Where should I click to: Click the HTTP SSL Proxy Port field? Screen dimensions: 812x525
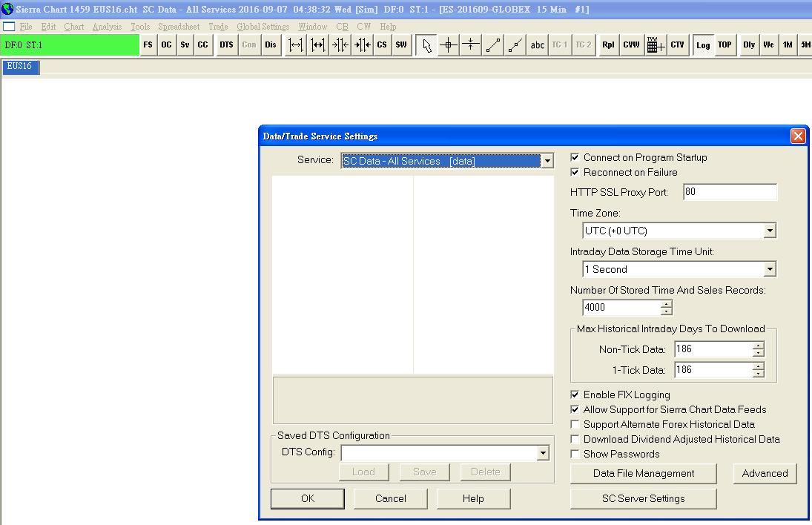click(730, 192)
